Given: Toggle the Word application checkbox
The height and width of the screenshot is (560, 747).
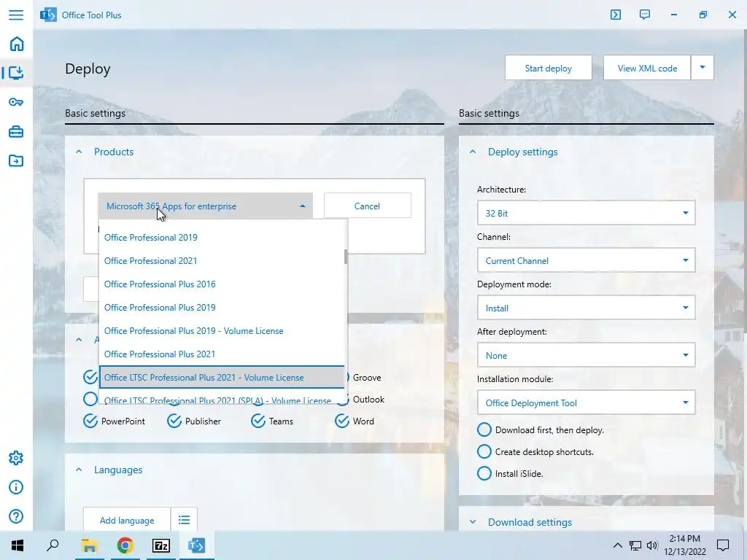Looking at the screenshot, I should pos(342,421).
